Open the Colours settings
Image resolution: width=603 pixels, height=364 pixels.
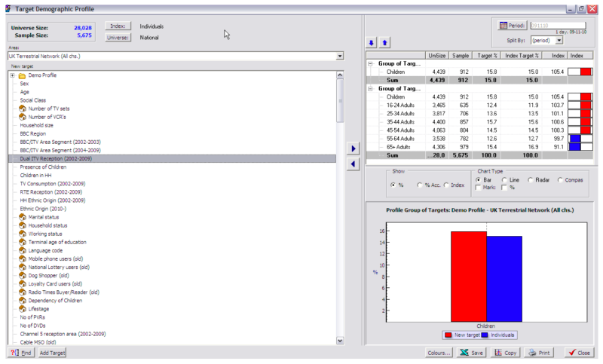click(x=439, y=353)
